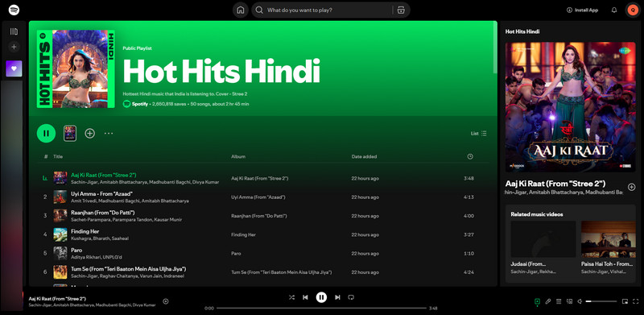
Task: Click the playback progress bar
Action: point(321,308)
